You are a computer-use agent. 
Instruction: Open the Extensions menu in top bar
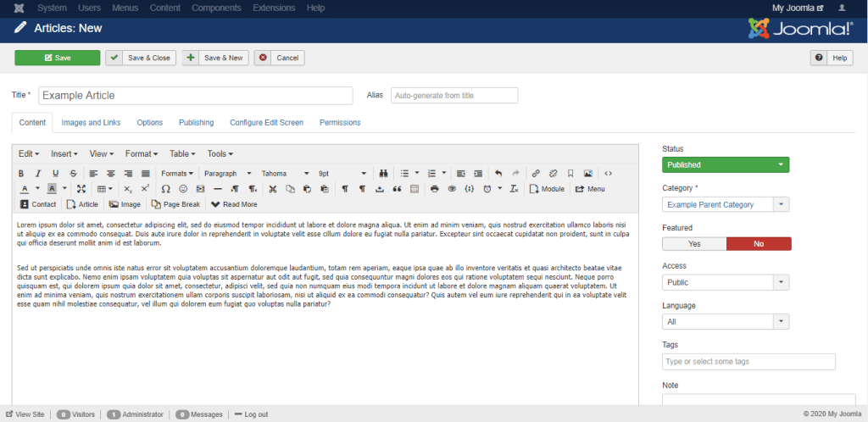click(x=274, y=8)
